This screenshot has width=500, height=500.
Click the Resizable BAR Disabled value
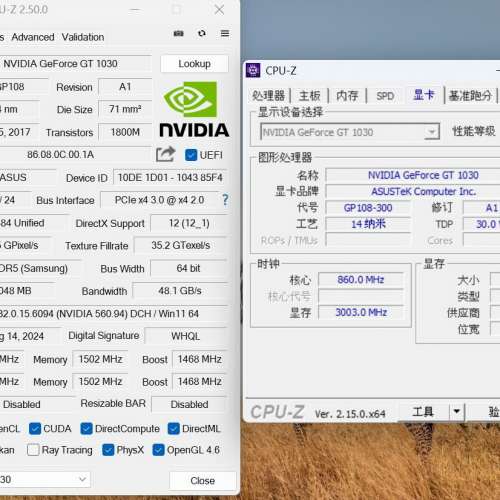[x=189, y=404]
